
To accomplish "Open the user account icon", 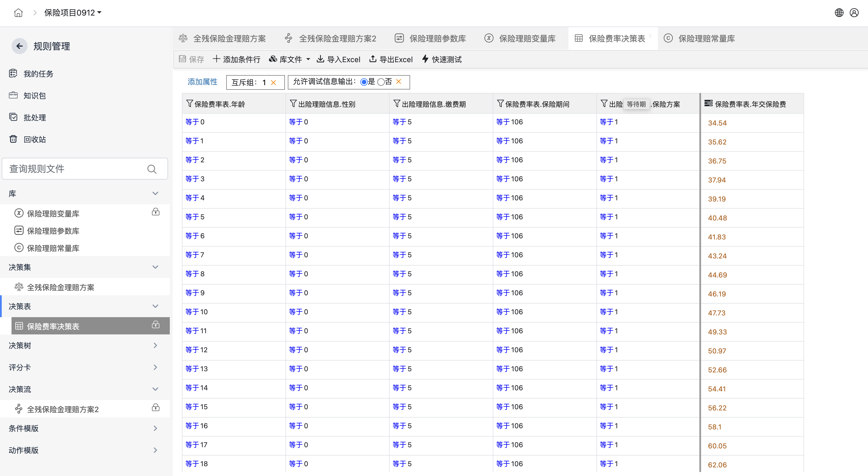I will click(x=854, y=13).
